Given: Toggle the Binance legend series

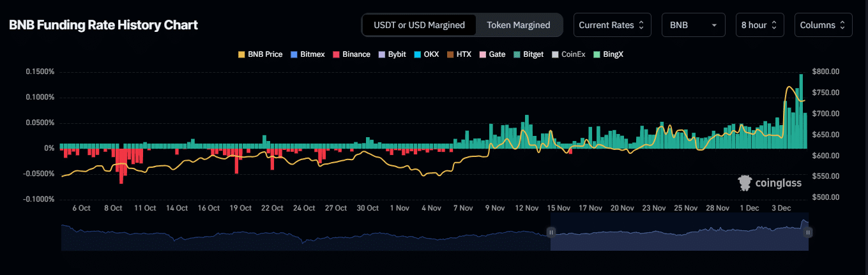Looking at the screenshot, I should click(x=351, y=54).
